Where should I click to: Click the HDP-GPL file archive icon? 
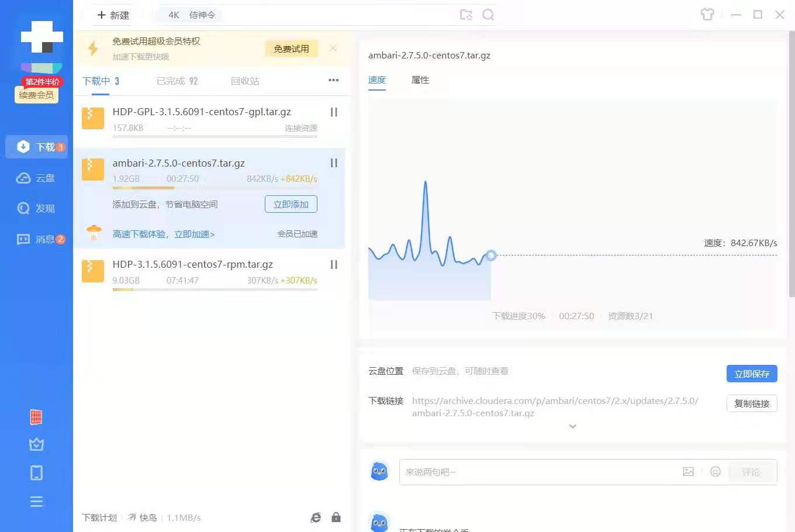click(93, 118)
